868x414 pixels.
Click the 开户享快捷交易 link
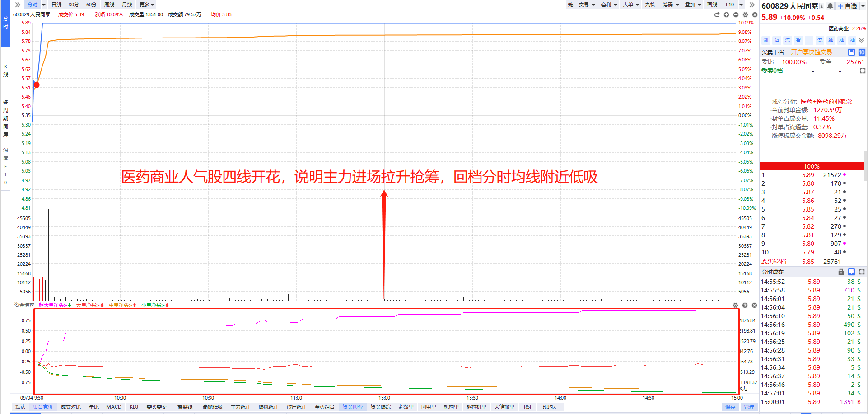pos(812,52)
